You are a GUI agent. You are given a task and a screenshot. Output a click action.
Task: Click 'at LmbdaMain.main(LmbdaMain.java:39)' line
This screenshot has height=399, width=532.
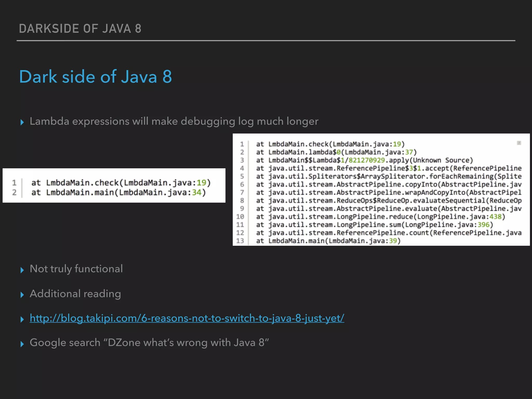[328, 241]
